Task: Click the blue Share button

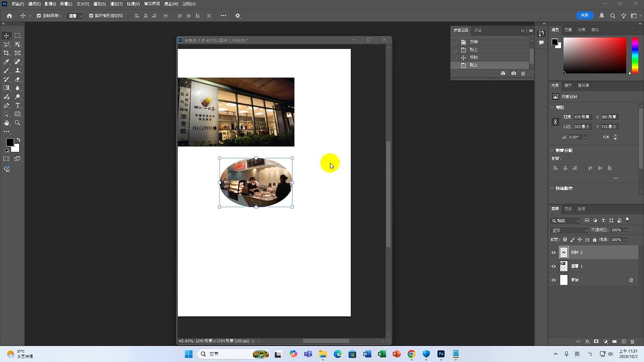Action: coord(585,16)
